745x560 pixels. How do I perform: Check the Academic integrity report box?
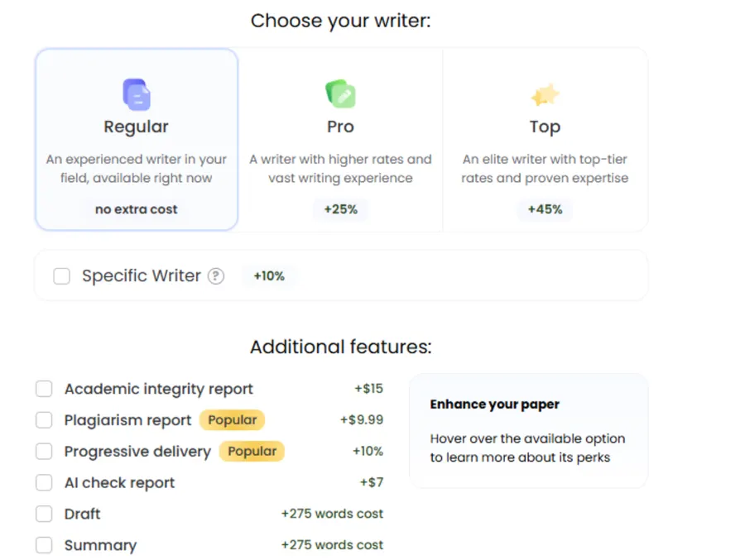(x=45, y=389)
